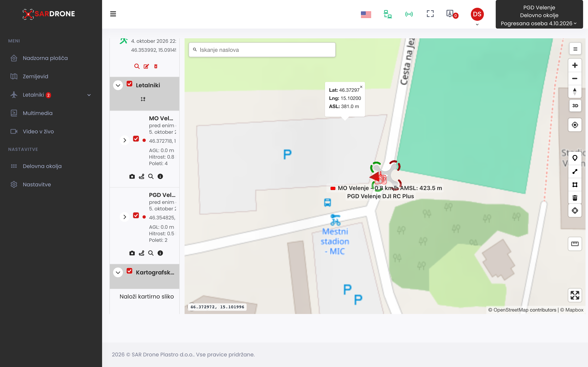Collapse the Letalniki section
This screenshot has height=367, width=588.
point(118,85)
